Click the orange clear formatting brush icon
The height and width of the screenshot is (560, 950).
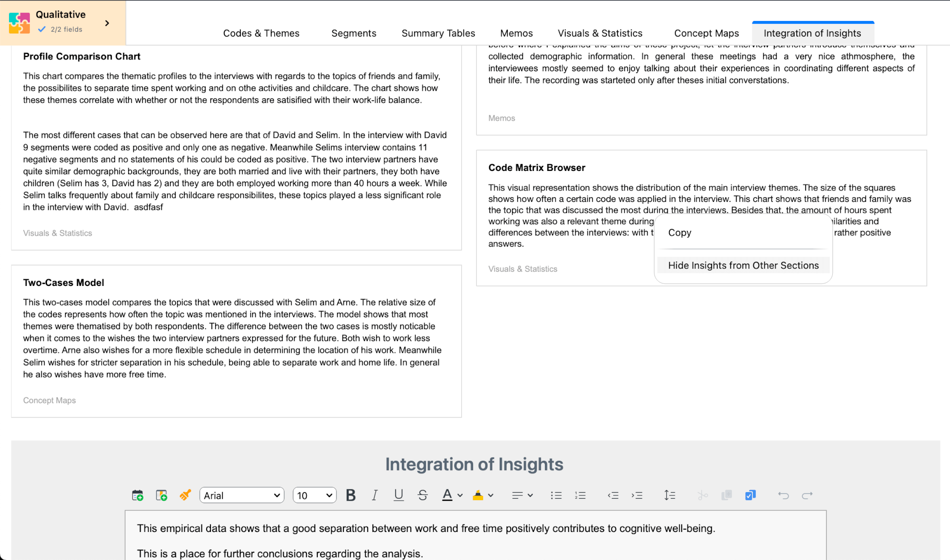click(x=185, y=495)
